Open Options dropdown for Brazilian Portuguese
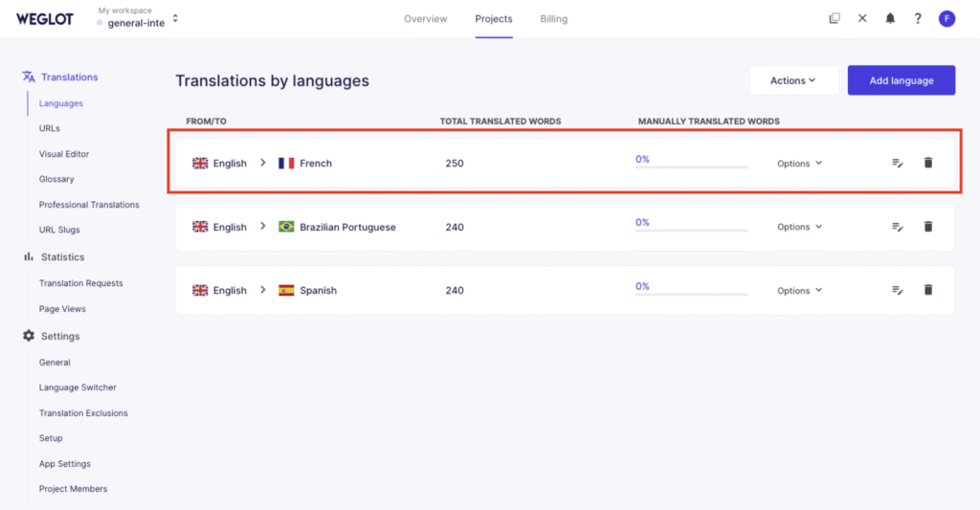The width and height of the screenshot is (980, 510). click(799, 227)
